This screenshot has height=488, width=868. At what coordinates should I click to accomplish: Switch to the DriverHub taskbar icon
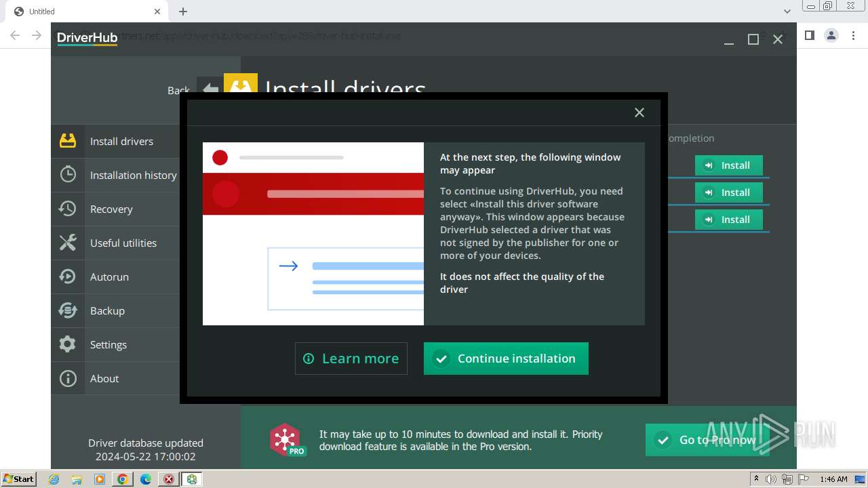click(x=192, y=479)
